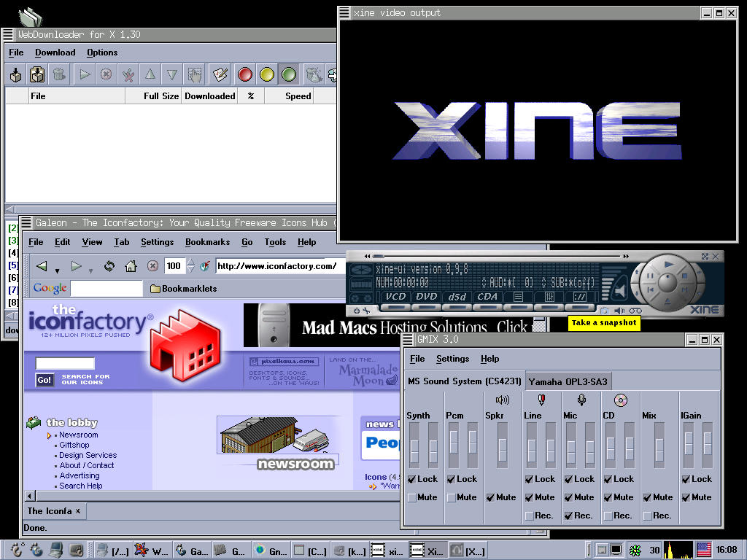Click the xine power quit icon
The image size is (747, 560).
click(356, 311)
